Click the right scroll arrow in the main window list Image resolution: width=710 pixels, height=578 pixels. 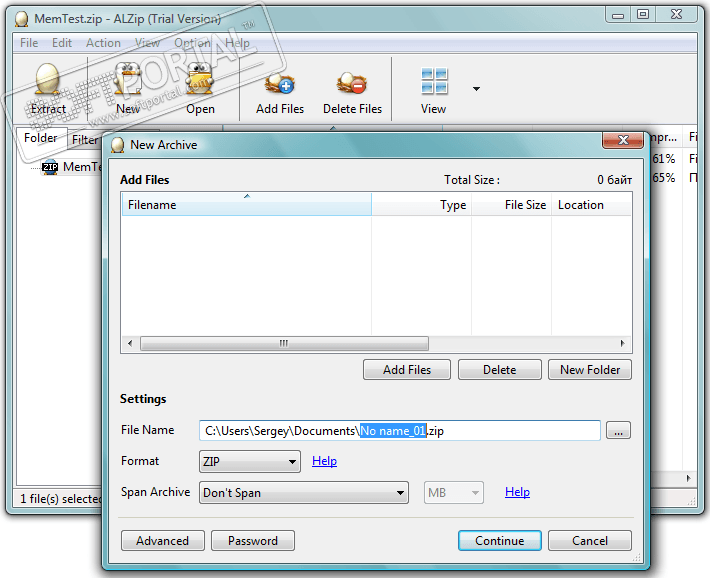point(689,478)
